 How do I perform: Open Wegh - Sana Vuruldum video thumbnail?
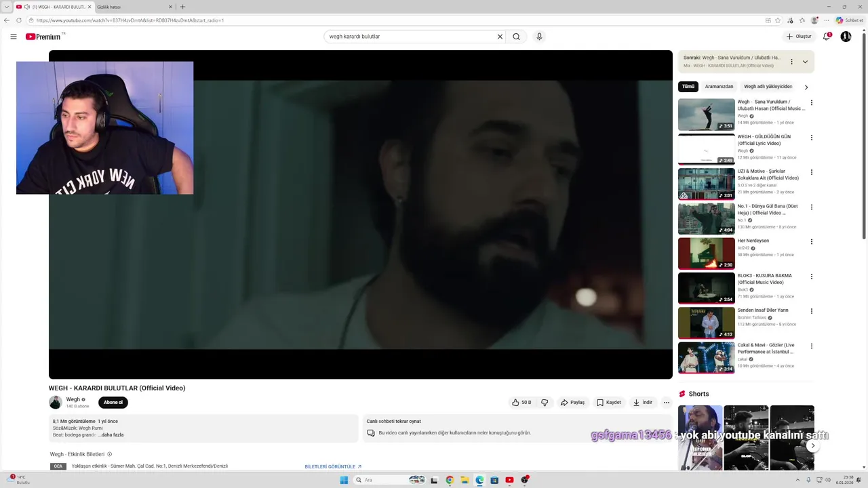[706, 115]
